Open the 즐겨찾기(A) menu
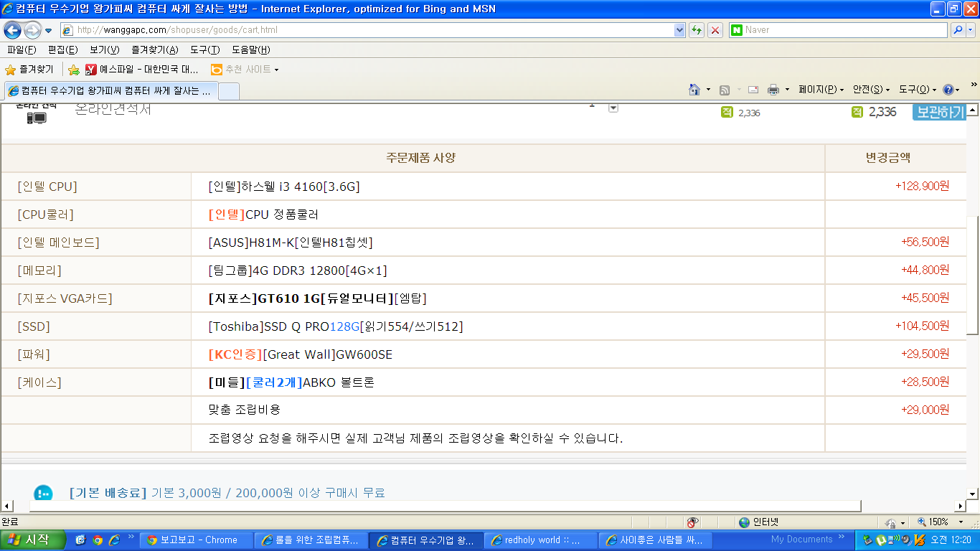The width and height of the screenshot is (980, 551). pos(155,50)
